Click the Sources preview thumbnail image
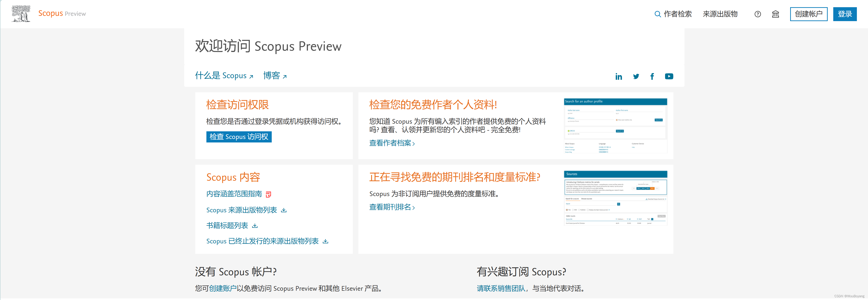The width and height of the screenshot is (868, 300). click(615, 198)
